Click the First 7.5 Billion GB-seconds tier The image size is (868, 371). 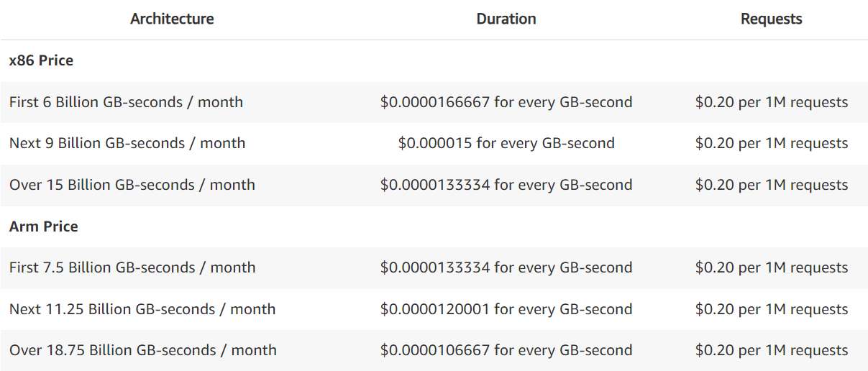pos(132,267)
